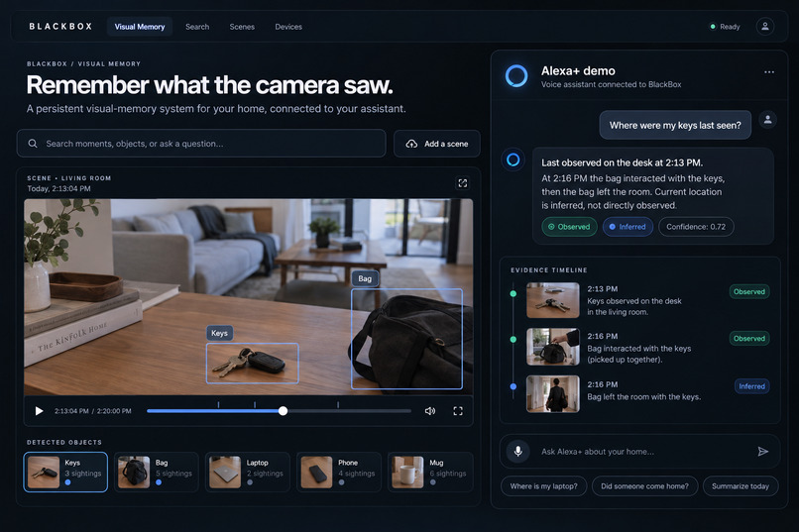799x532 pixels.
Task: Click Observed badge on 2:13 PM entry
Action: [x=749, y=291]
